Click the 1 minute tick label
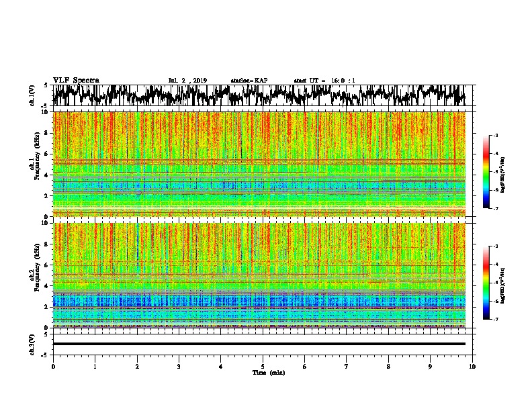This screenshot has height=411, width=532. point(95,367)
